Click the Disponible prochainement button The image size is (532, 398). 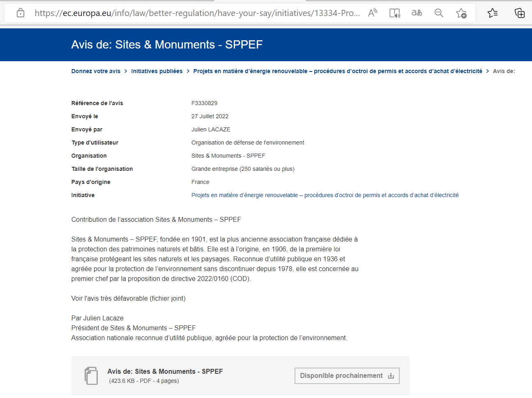click(x=347, y=376)
